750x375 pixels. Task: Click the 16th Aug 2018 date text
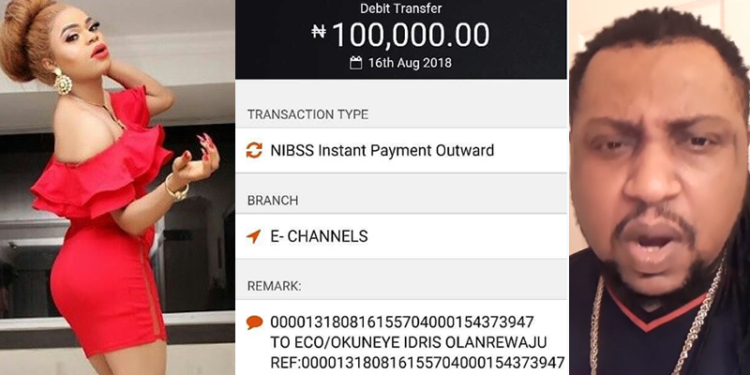[x=409, y=63]
